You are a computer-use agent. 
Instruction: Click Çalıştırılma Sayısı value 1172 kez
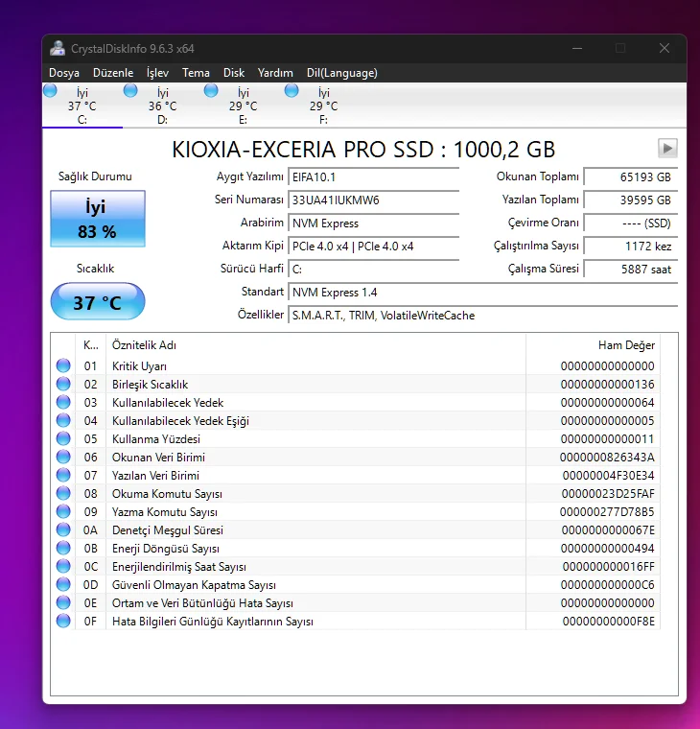631,246
